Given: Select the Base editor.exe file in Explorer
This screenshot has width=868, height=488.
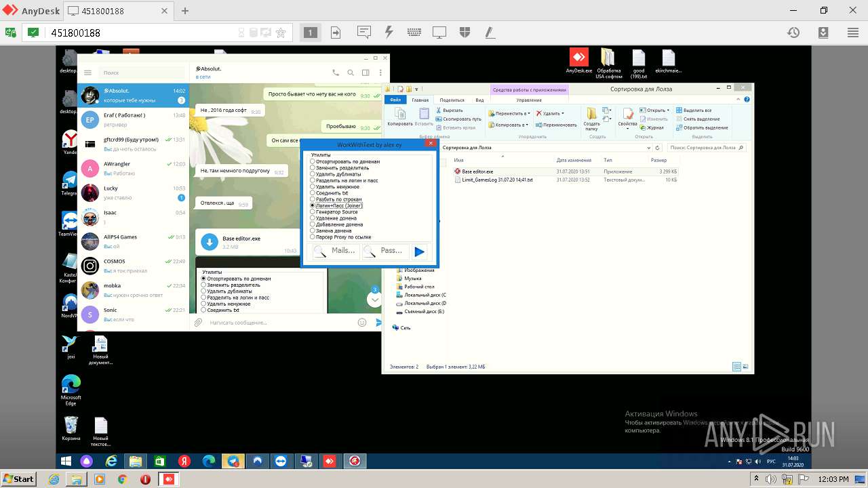Looking at the screenshot, I should (x=566, y=171).
